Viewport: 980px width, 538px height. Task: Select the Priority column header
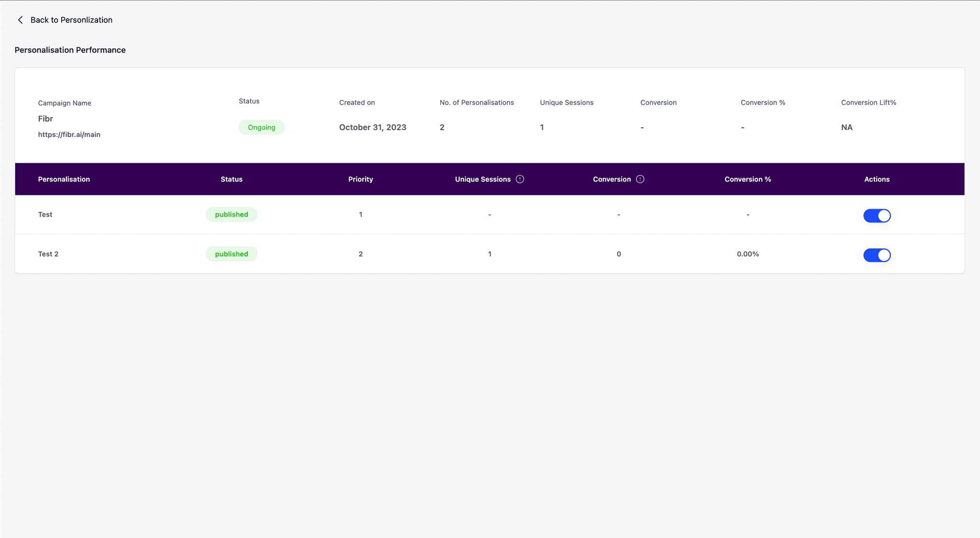tap(360, 179)
